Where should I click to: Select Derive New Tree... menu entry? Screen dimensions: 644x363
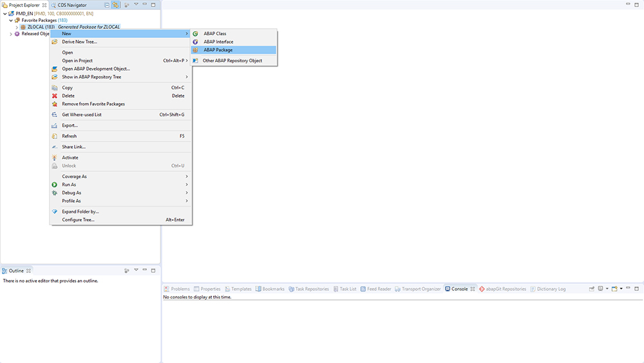pos(120,42)
